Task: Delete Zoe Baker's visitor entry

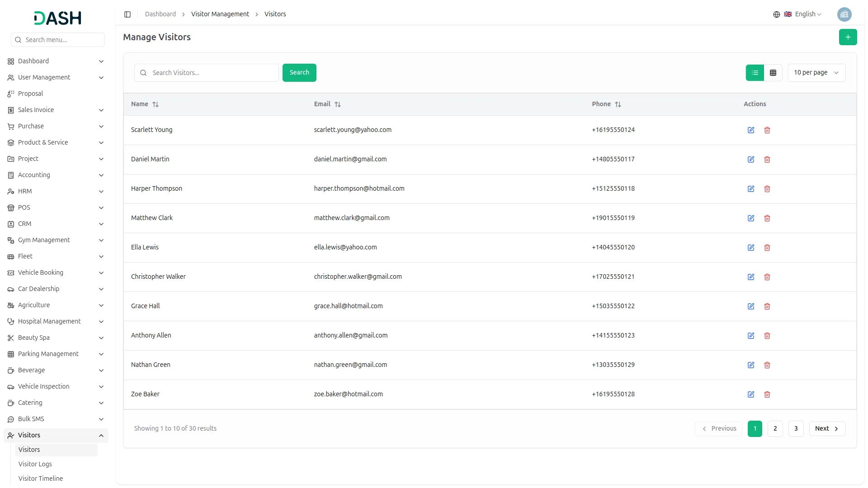Action: click(767, 394)
